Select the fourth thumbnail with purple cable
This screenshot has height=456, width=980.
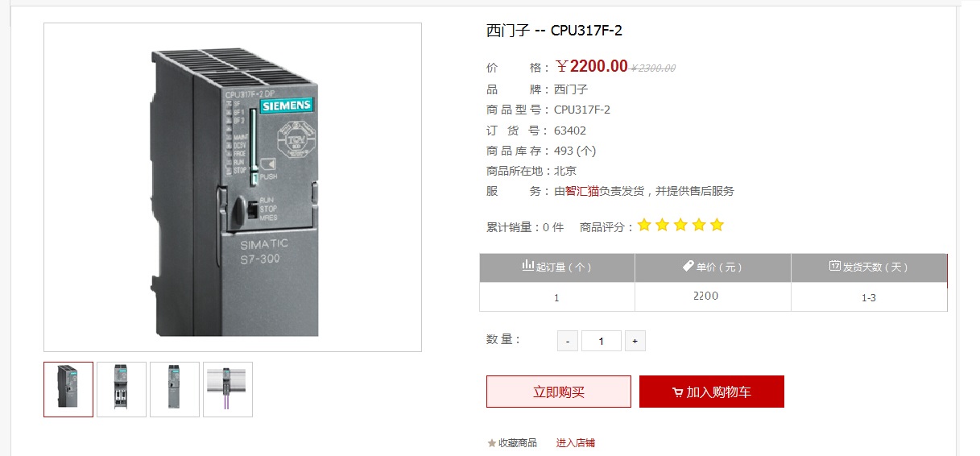tap(228, 389)
